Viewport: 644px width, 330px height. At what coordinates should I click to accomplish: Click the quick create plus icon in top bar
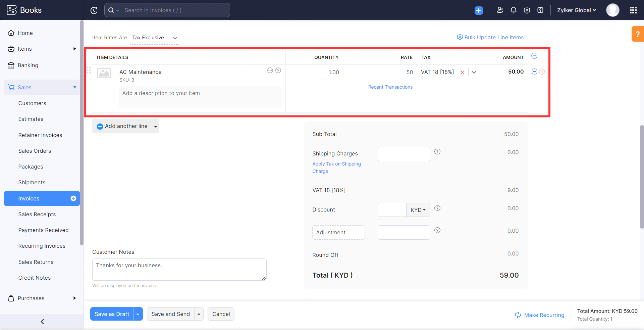(x=479, y=10)
